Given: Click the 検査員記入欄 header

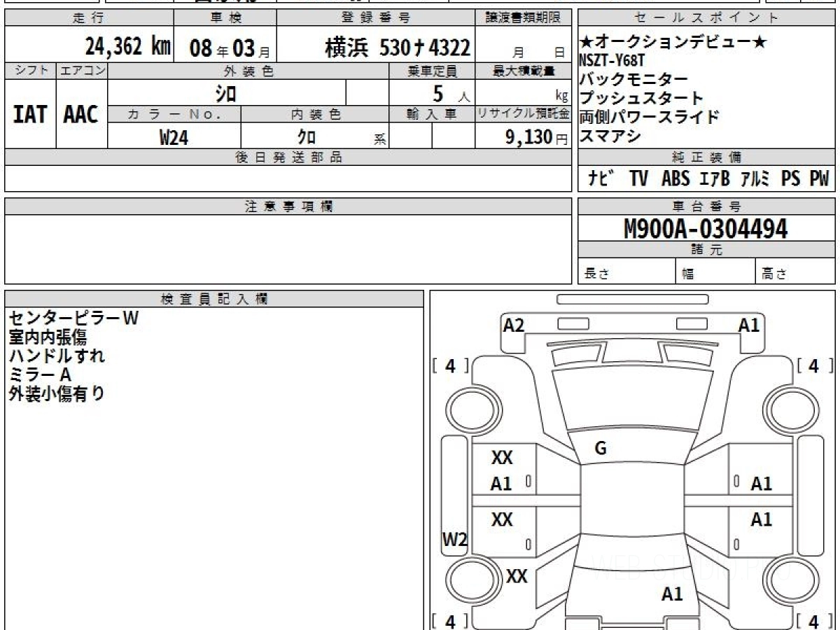Looking at the screenshot, I should coord(214,299).
